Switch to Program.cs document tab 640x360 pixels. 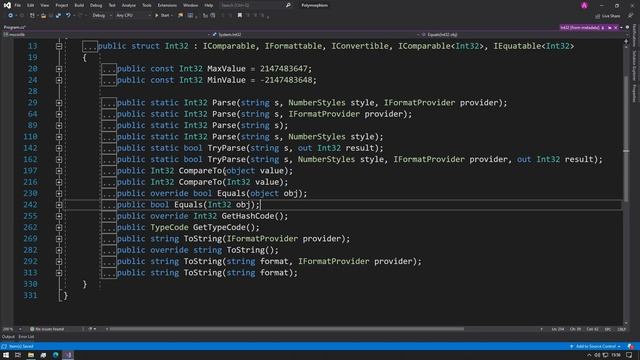14,27
